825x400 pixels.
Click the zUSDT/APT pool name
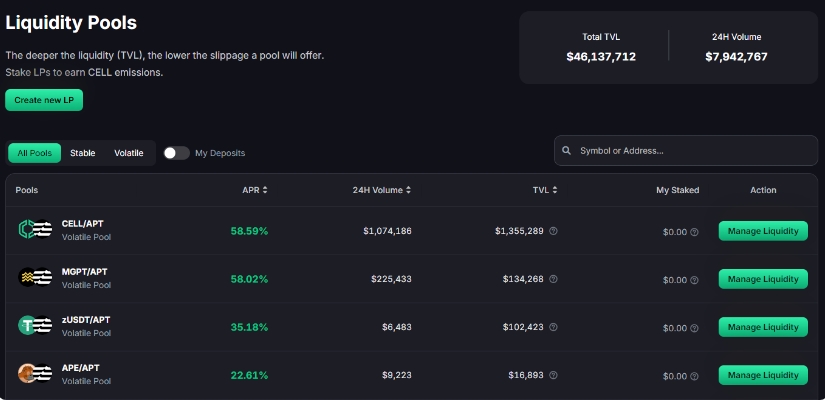tap(86, 319)
